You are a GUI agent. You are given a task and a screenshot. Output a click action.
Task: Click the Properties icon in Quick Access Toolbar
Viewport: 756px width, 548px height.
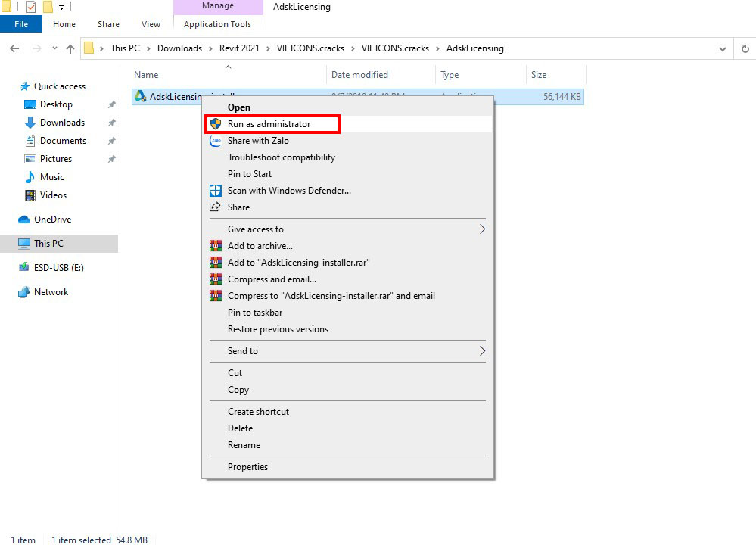click(30, 6)
